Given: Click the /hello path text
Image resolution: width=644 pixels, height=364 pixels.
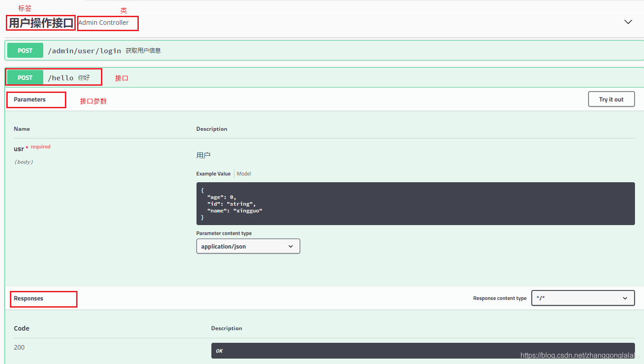Looking at the screenshot, I should coord(60,78).
